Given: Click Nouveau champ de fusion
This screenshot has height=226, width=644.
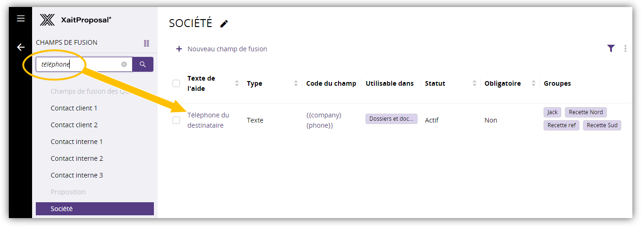Looking at the screenshot, I should point(227,49).
